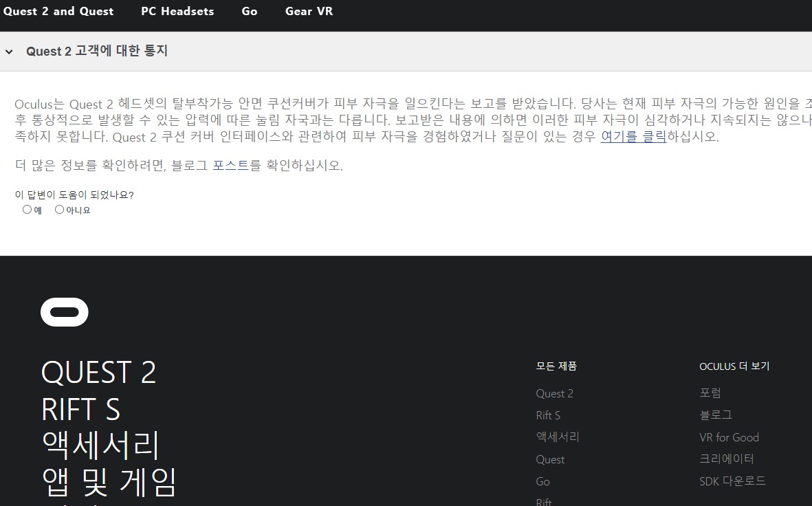812x506 pixels.
Task: Click the 모든 제품 column heading
Action: pos(556,366)
